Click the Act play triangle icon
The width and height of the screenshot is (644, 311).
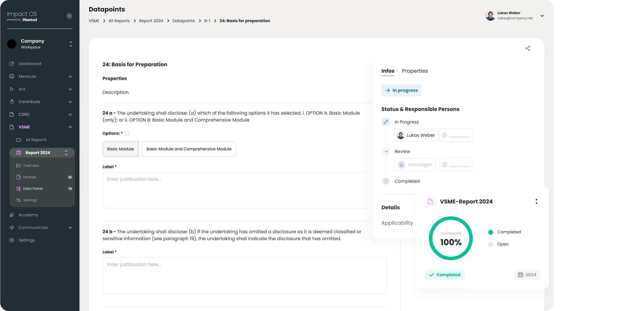pyautogui.click(x=12, y=89)
